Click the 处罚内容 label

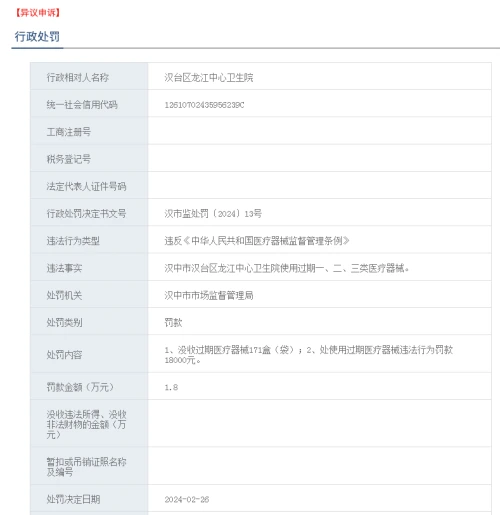point(64,355)
